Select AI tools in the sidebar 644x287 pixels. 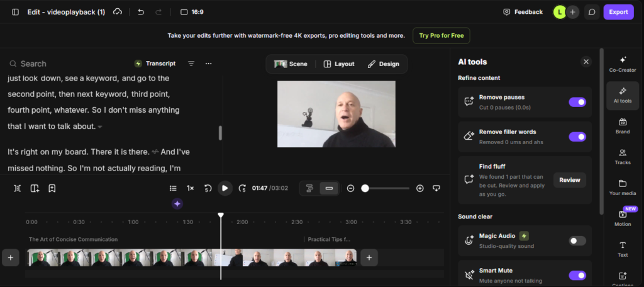(x=622, y=96)
